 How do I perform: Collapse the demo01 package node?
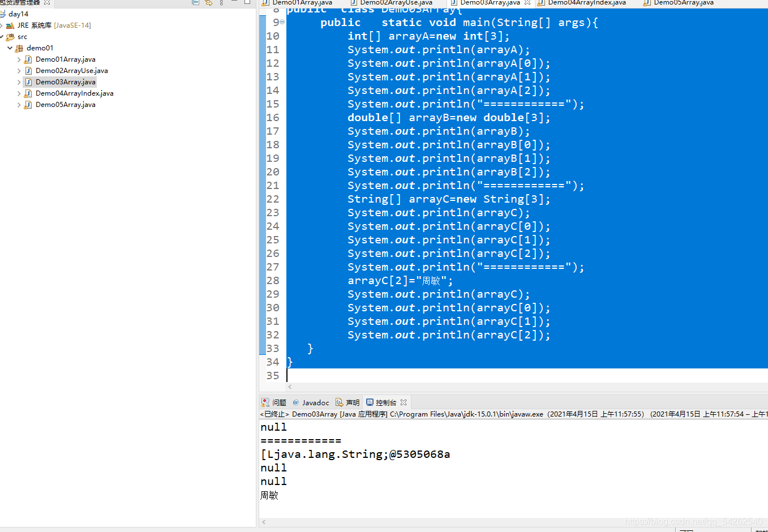pyautogui.click(x=10, y=48)
